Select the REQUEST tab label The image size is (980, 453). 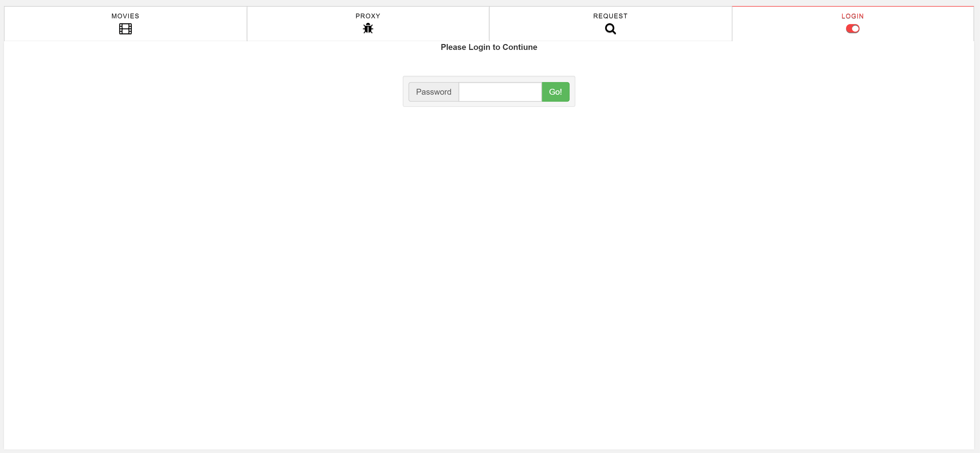[610, 16]
